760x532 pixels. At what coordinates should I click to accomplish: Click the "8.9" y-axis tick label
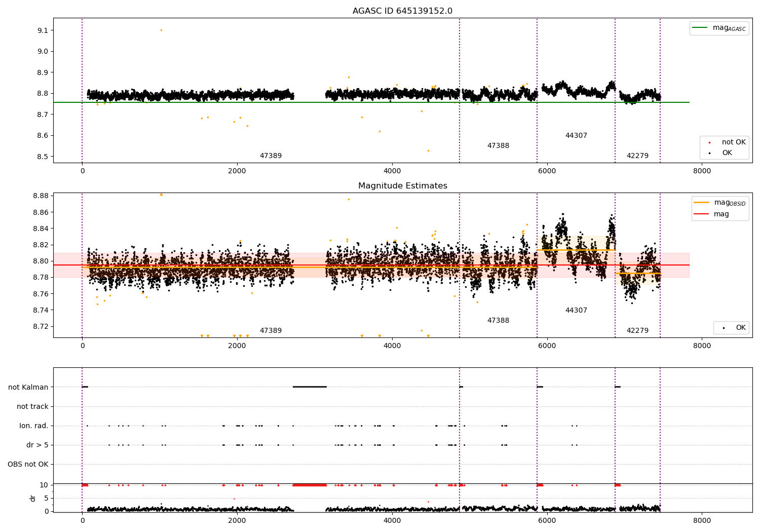(x=43, y=72)
